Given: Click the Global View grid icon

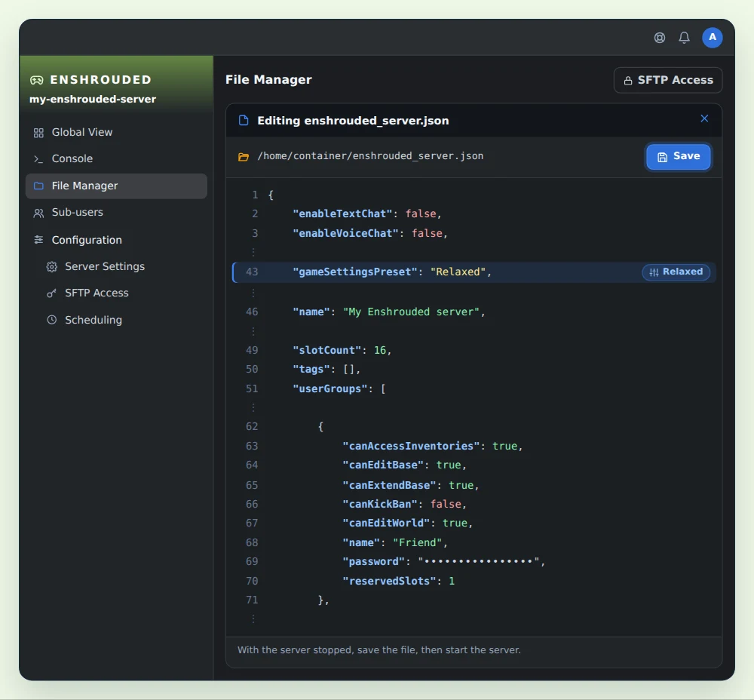Looking at the screenshot, I should tap(38, 133).
